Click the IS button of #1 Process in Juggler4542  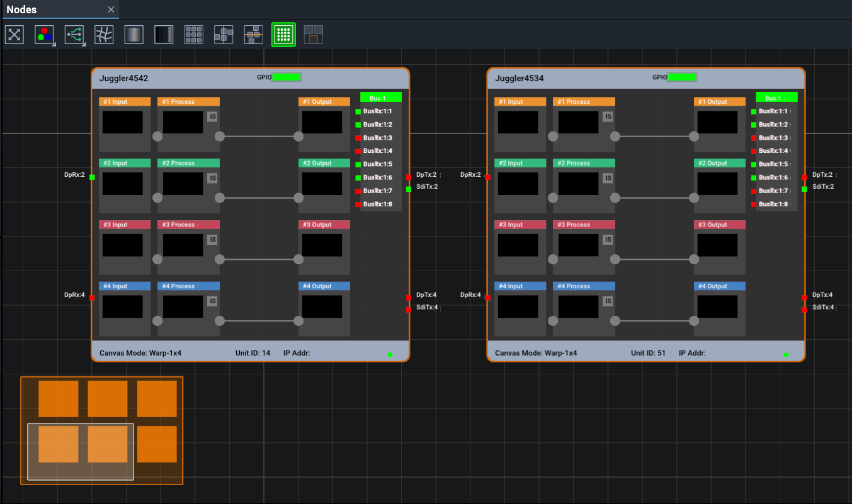click(213, 116)
